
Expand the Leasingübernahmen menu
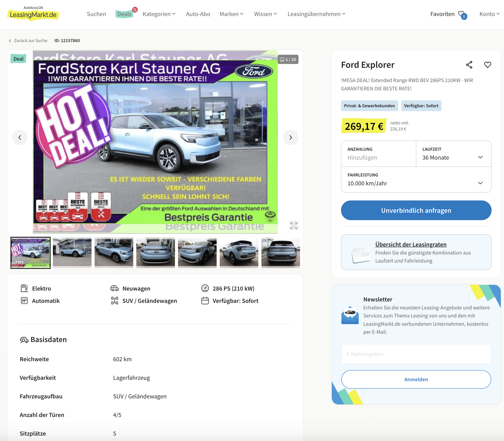[x=316, y=14]
